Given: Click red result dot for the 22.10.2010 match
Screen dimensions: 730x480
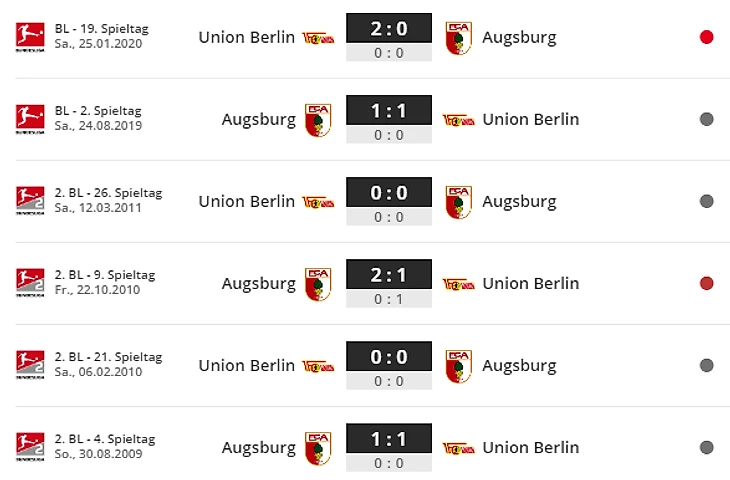Looking at the screenshot, I should coord(706,283).
